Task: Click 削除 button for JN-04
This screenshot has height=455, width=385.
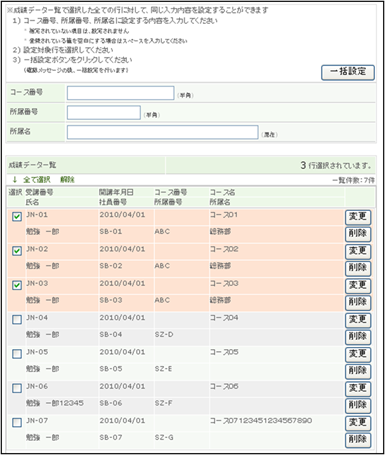Action: click(x=358, y=337)
